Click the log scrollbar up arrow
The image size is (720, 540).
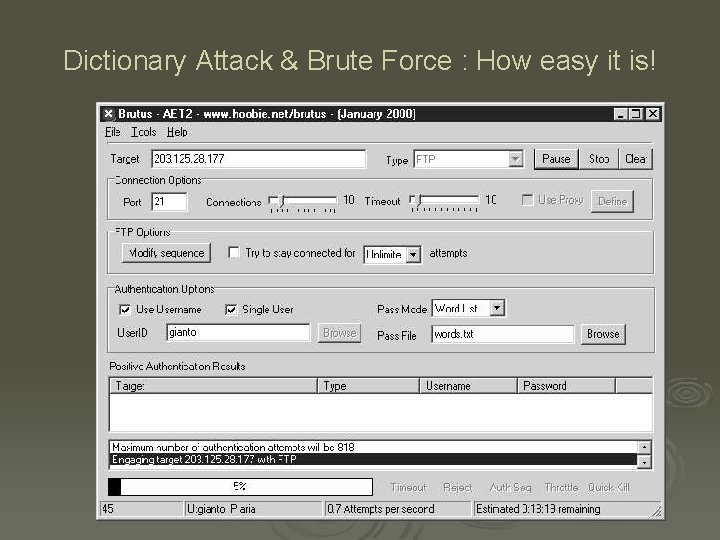point(644,447)
